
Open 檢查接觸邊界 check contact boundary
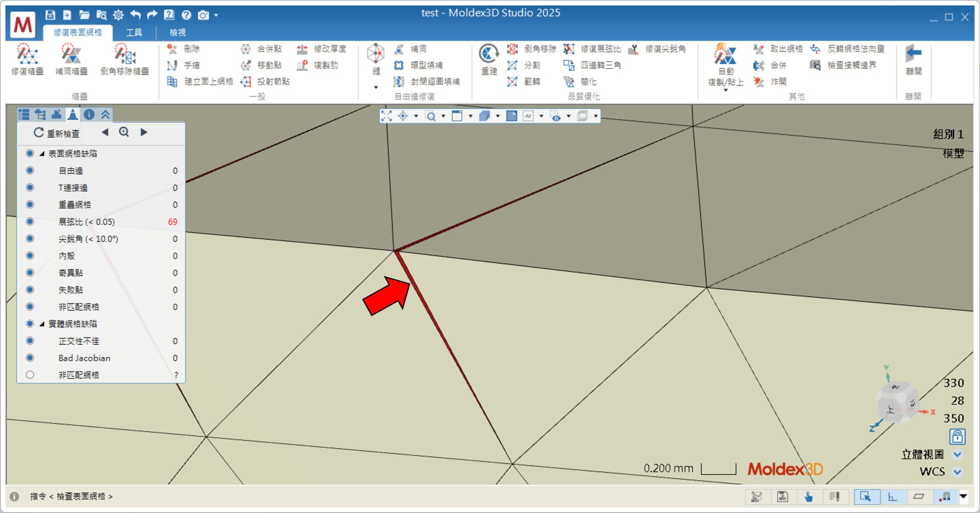click(x=843, y=65)
